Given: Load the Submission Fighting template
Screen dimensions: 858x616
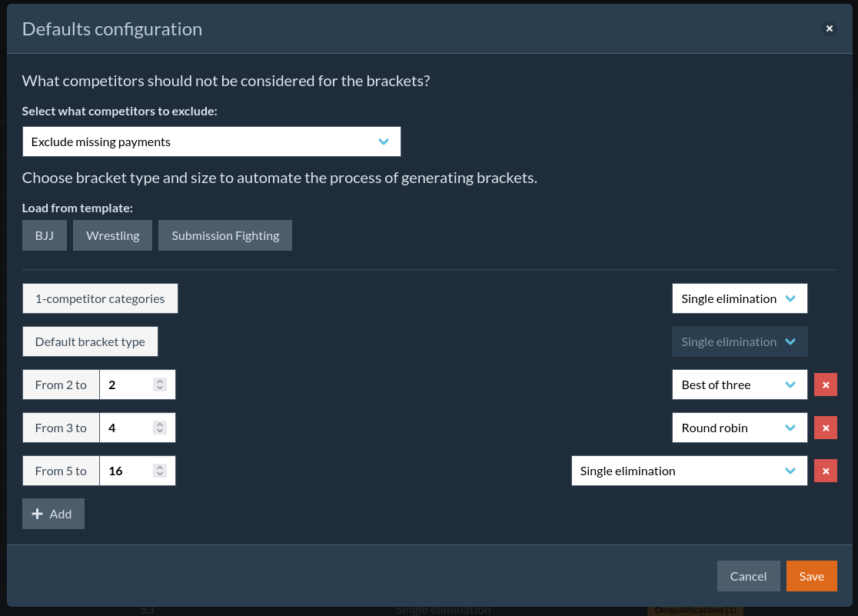Looking at the screenshot, I should (x=225, y=235).
